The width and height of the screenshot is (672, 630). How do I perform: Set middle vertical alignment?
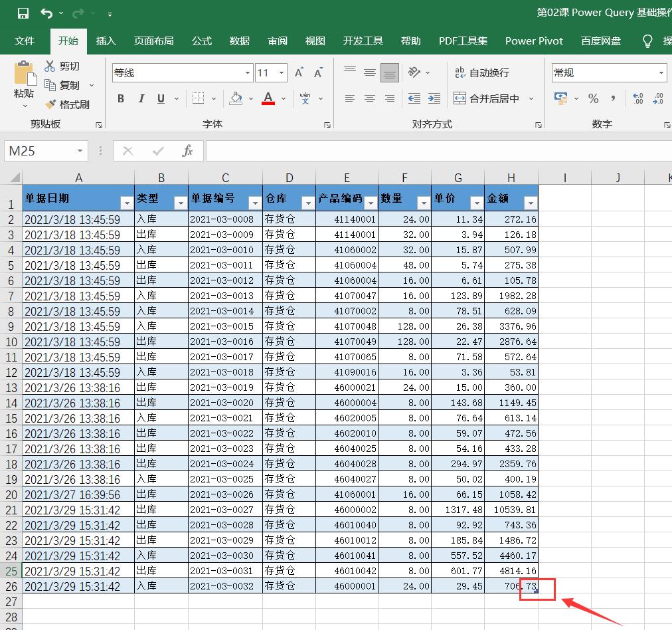(370, 72)
